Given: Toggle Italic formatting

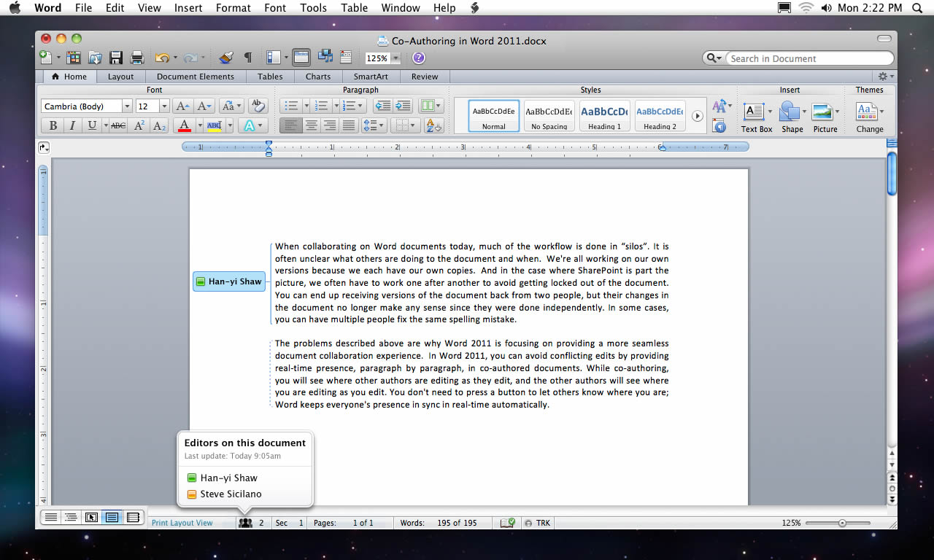Looking at the screenshot, I should 72,125.
